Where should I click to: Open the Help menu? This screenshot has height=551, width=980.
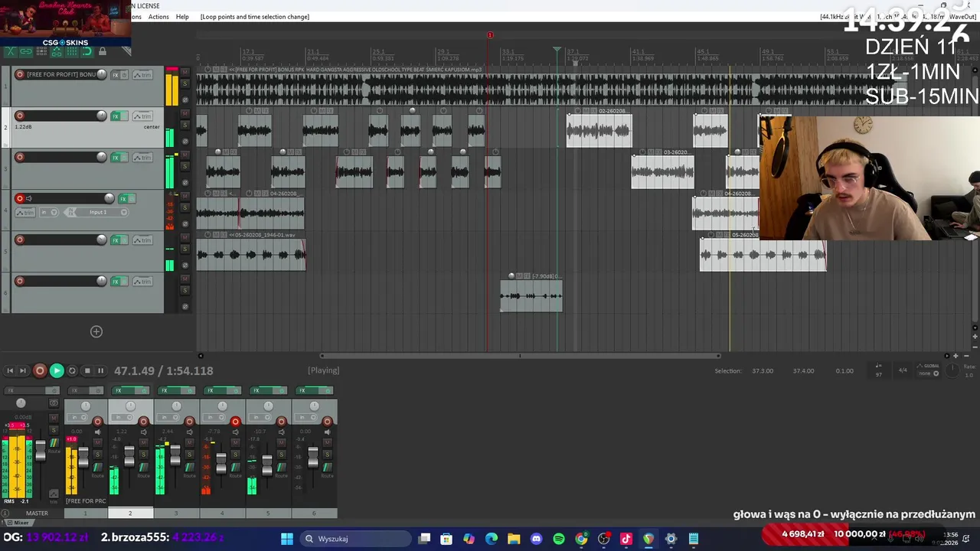(182, 17)
